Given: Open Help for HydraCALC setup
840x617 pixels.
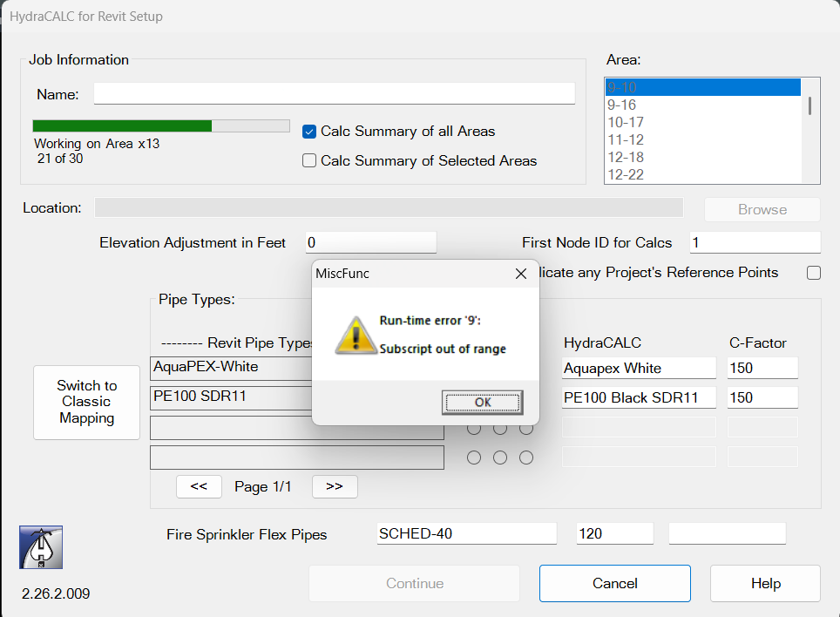Looking at the screenshot, I should point(765,584).
